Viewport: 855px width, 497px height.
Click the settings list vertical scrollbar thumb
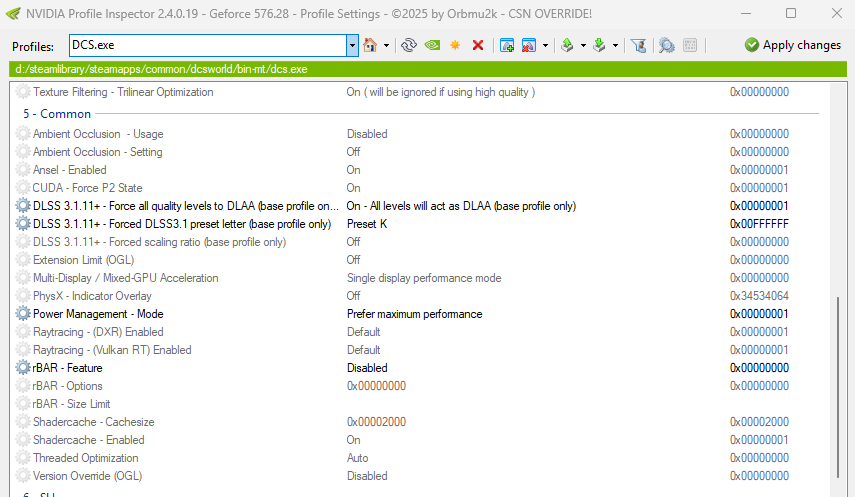click(x=838, y=387)
